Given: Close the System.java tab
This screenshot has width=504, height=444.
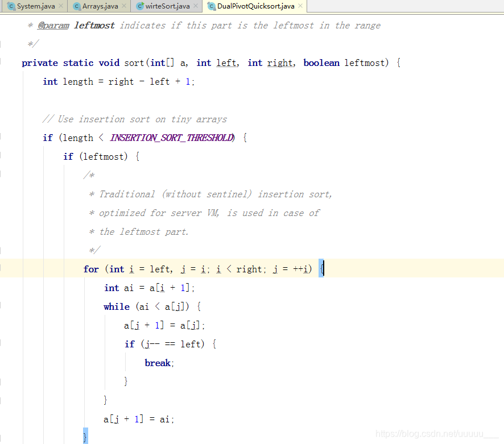Looking at the screenshot, I should [61, 6].
